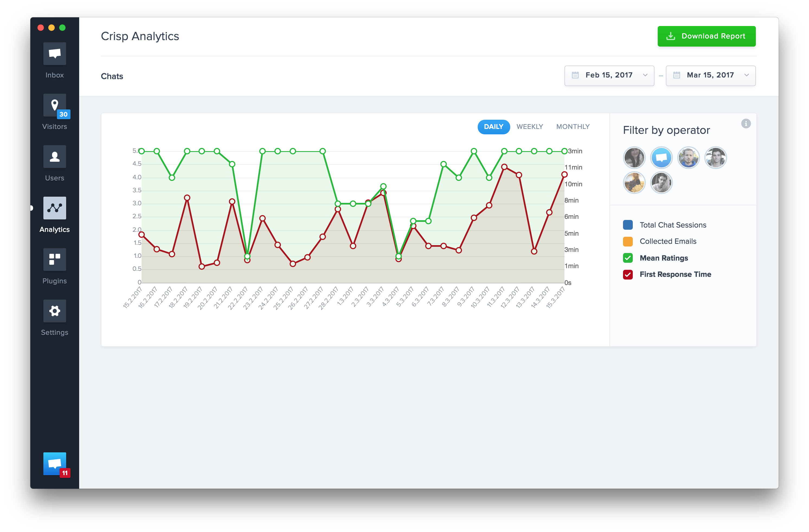809x532 pixels.
Task: Open the Feb 15, 2017 start date dropdown
Action: coord(609,75)
